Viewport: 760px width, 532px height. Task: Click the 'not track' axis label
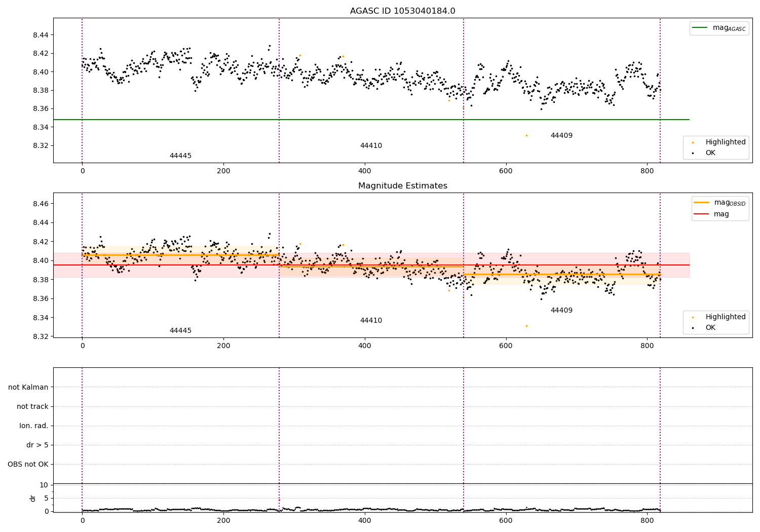(x=32, y=407)
